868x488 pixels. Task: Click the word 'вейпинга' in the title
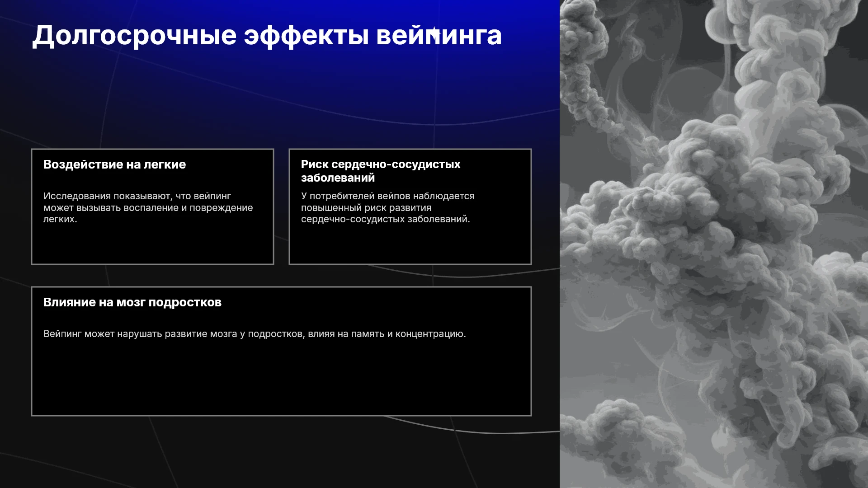[439, 35]
